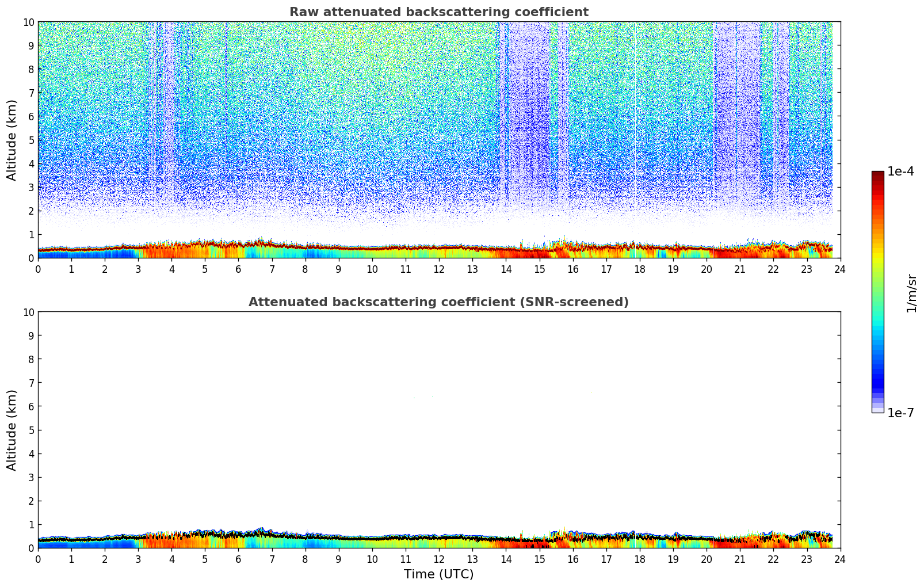Click the "1/m/sr" colorbar unit label
Screen dimensions: 924x587
(911, 292)
